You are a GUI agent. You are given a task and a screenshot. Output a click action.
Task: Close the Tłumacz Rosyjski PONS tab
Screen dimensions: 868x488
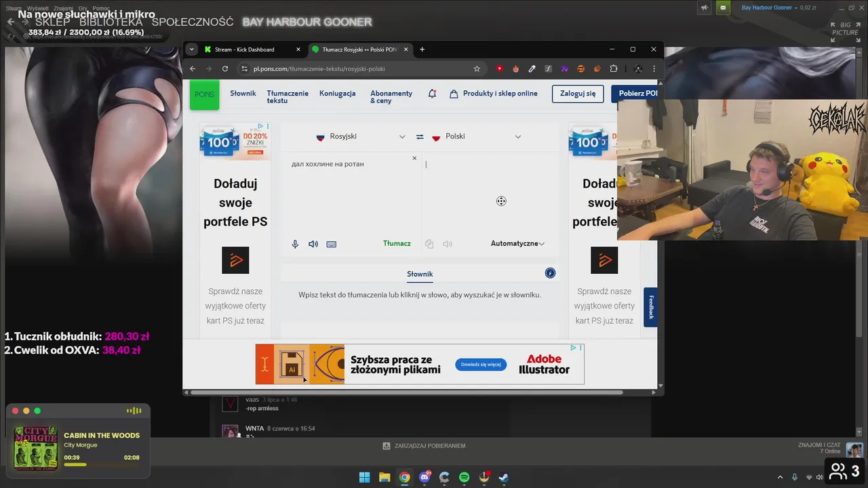click(x=406, y=49)
